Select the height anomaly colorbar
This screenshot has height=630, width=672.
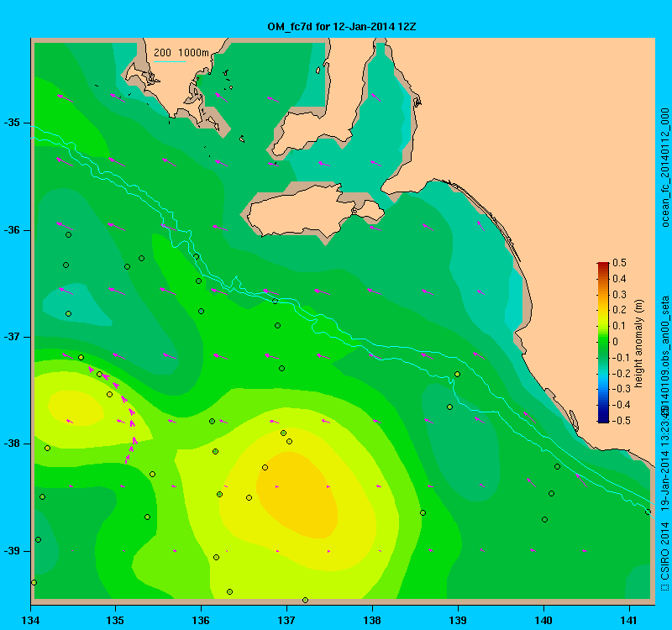coord(603,343)
